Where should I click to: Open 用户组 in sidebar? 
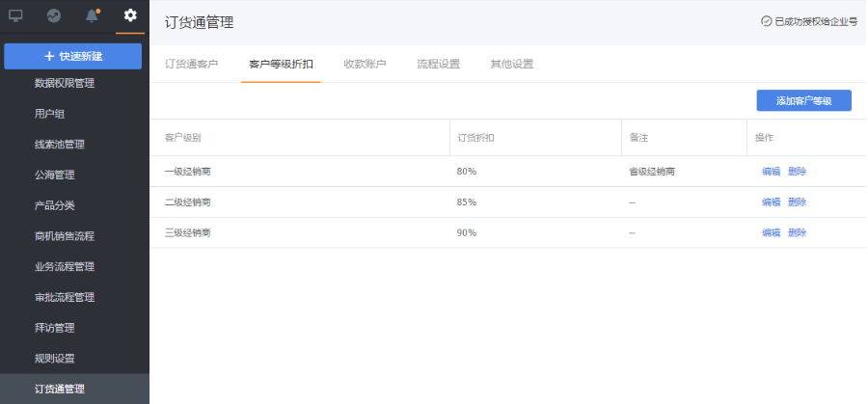[50, 114]
